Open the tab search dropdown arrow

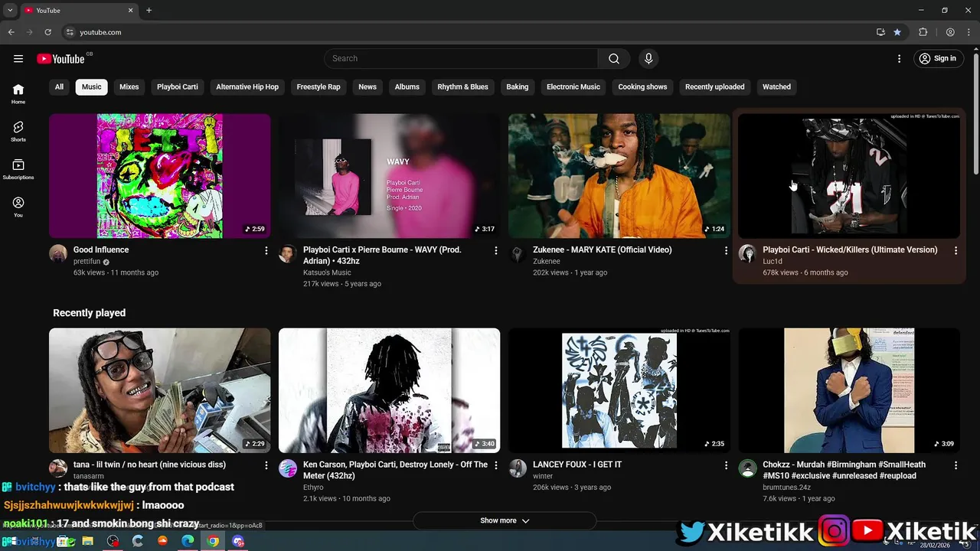10,10
